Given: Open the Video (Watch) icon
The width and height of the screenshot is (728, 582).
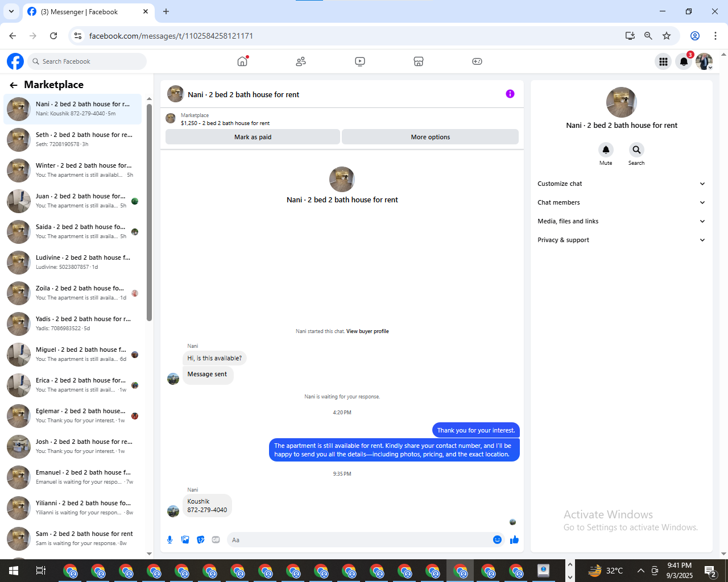Looking at the screenshot, I should 360,61.
